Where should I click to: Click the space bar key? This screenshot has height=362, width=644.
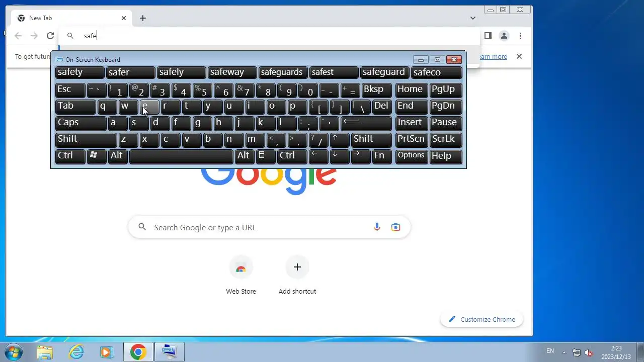(181, 156)
